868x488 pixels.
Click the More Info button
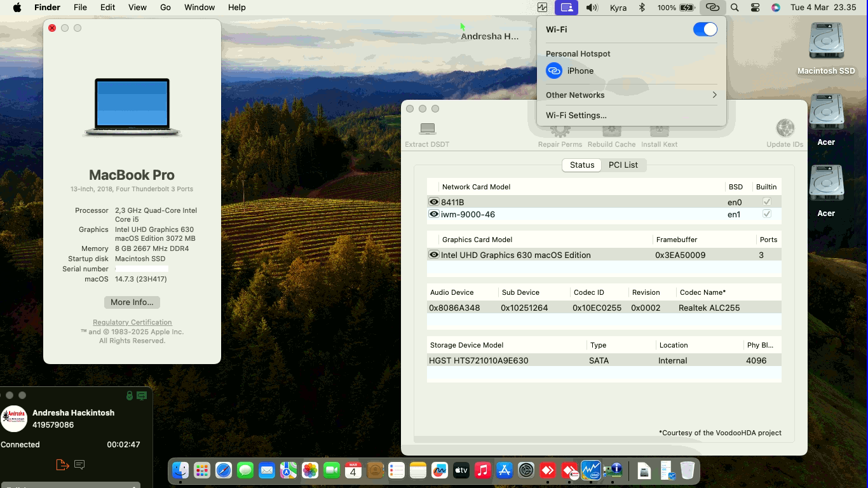pyautogui.click(x=132, y=302)
